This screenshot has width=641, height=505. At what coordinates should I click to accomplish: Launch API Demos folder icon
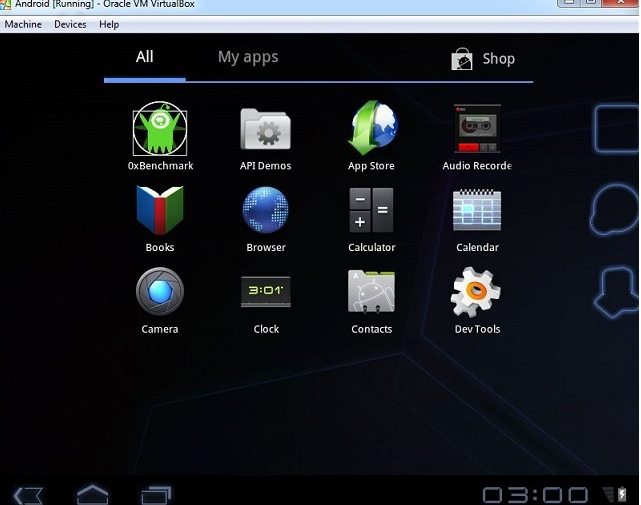click(x=266, y=129)
